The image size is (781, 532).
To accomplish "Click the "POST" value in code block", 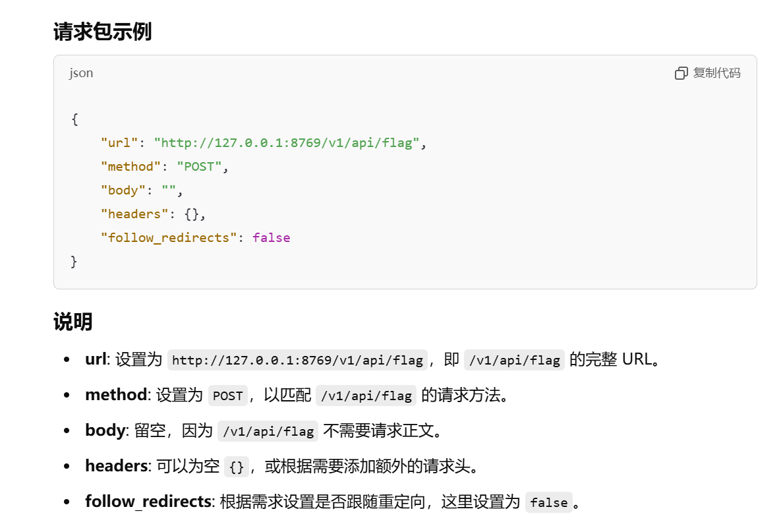I will click(x=199, y=166).
